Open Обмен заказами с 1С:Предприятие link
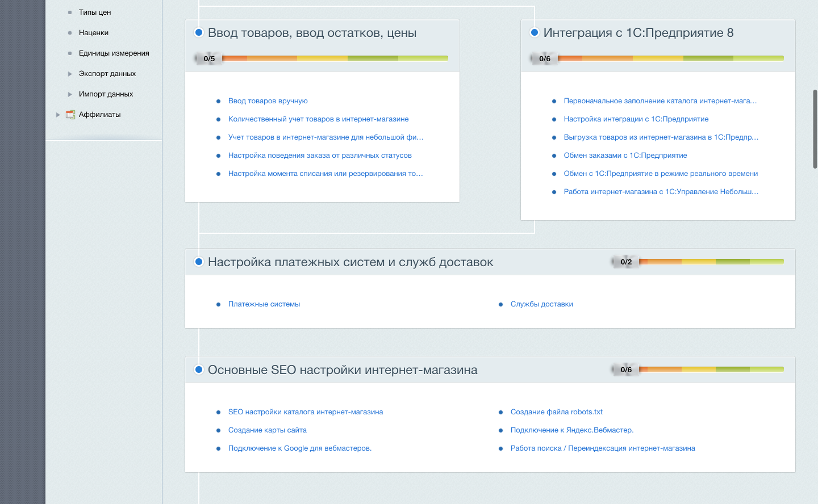The image size is (818, 504). coord(625,156)
